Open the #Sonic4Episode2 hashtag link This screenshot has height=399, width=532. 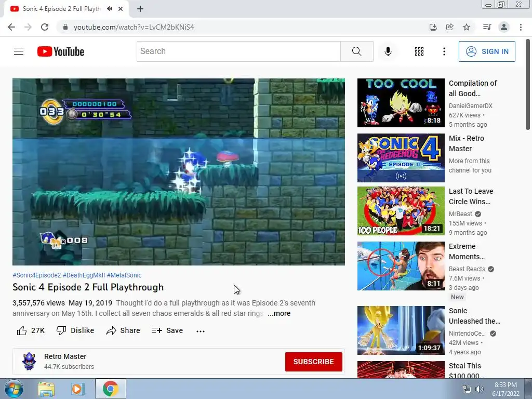(x=37, y=275)
